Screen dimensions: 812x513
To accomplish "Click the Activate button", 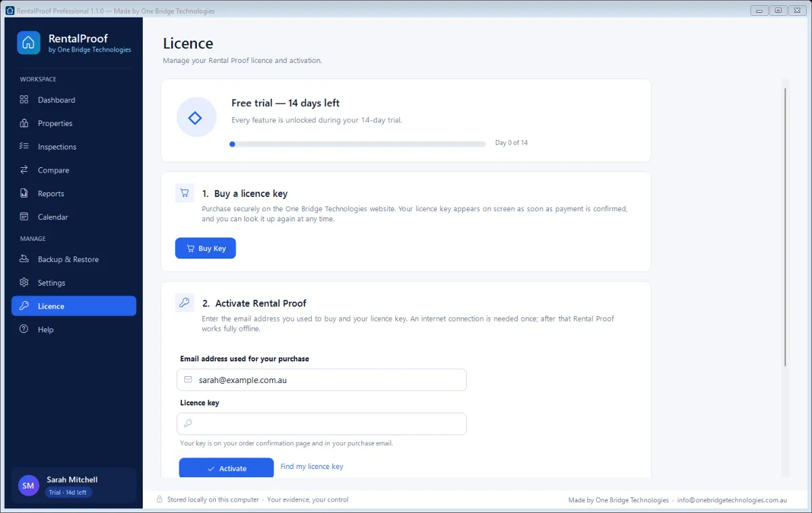I will pos(227,468).
